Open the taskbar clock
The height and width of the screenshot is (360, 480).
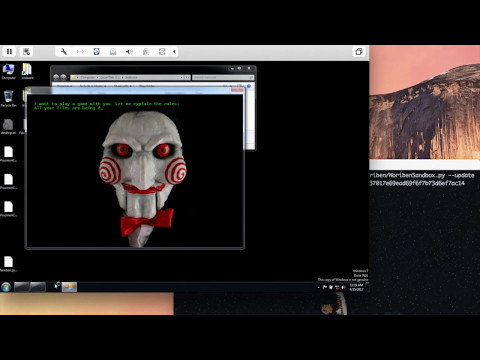pos(356,287)
